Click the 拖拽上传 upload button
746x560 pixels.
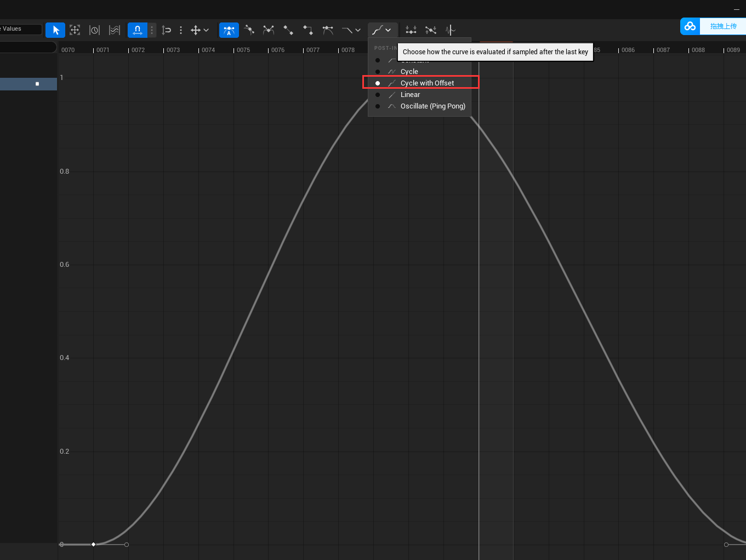[x=723, y=26]
